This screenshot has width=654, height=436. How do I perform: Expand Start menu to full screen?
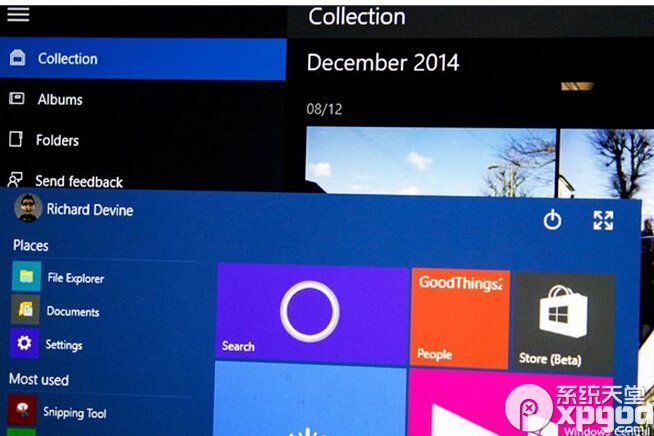pyautogui.click(x=603, y=220)
